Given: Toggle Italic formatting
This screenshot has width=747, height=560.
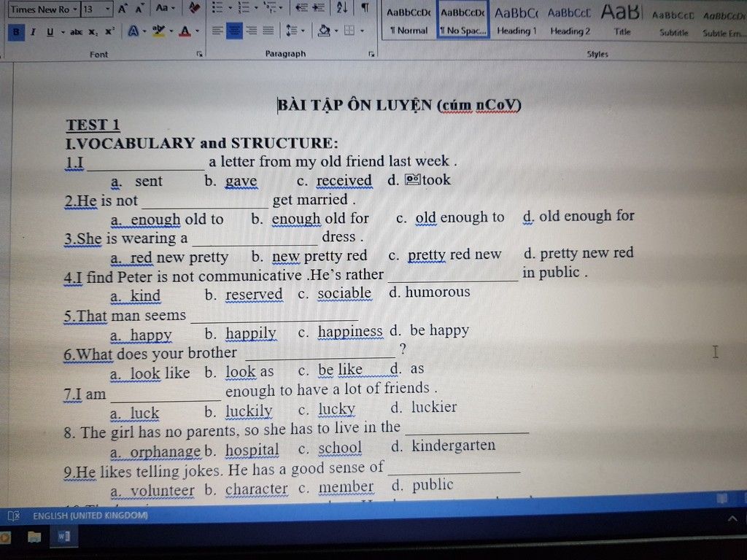Looking at the screenshot, I should [33, 32].
